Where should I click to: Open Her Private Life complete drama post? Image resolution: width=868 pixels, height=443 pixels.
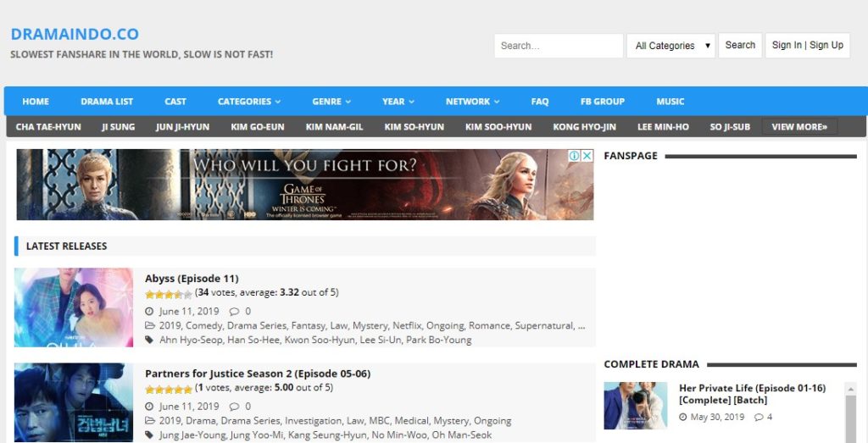pos(753,394)
